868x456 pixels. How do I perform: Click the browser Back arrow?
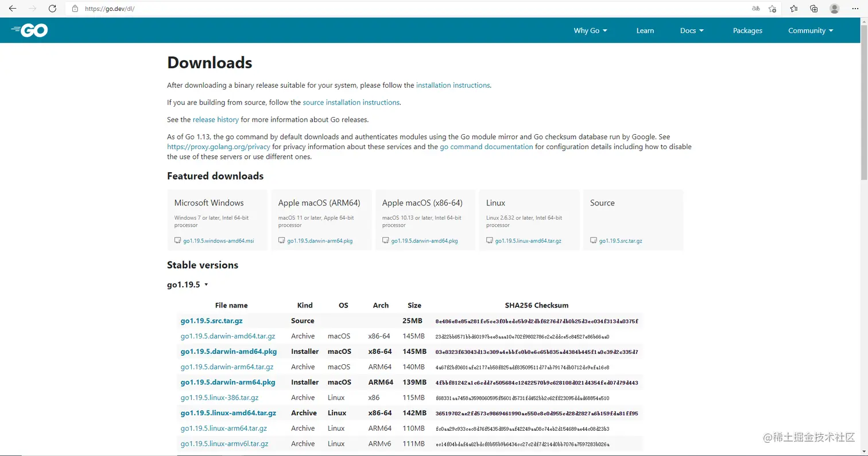12,9
